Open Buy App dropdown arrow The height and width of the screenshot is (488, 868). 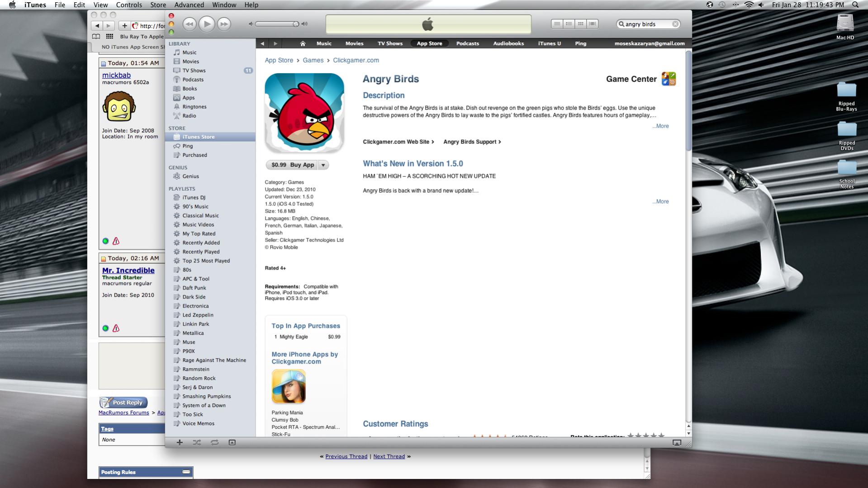tap(323, 165)
